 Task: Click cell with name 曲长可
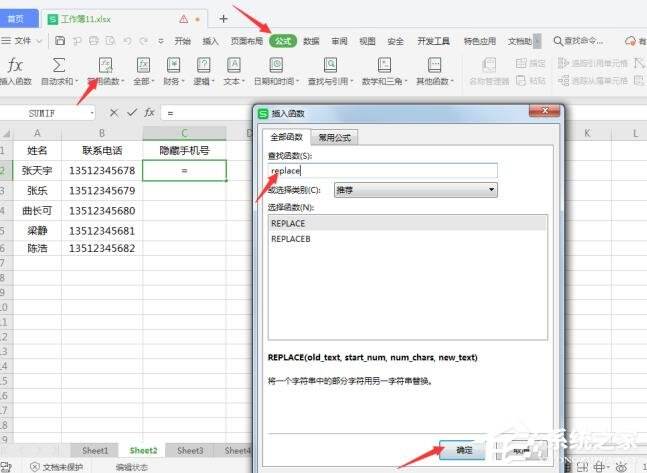37,211
